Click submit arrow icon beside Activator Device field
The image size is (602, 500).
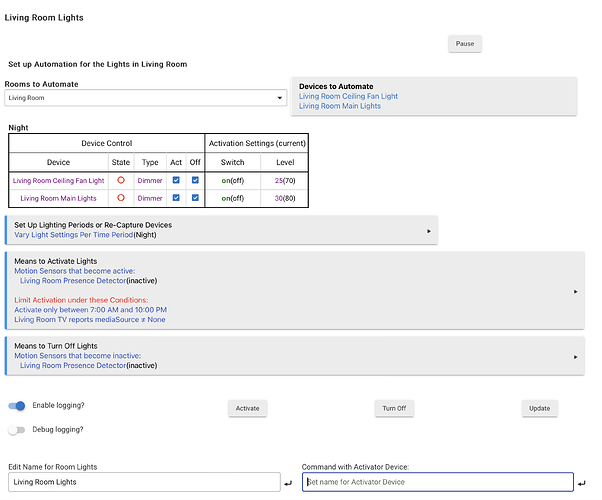click(x=582, y=483)
